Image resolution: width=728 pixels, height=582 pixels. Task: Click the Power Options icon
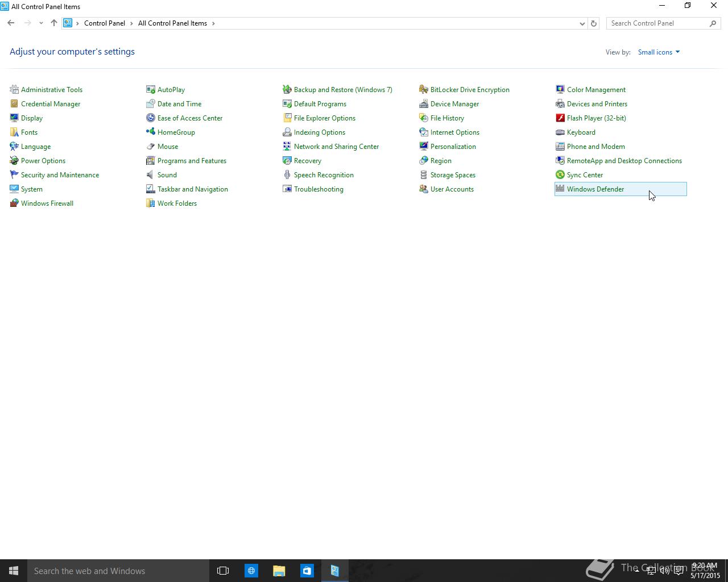point(14,160)
